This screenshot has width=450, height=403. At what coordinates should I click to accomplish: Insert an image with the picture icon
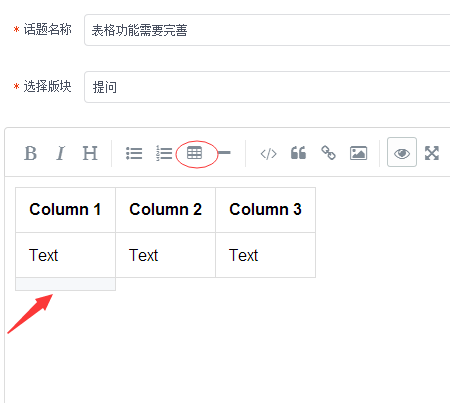(358, 153)
